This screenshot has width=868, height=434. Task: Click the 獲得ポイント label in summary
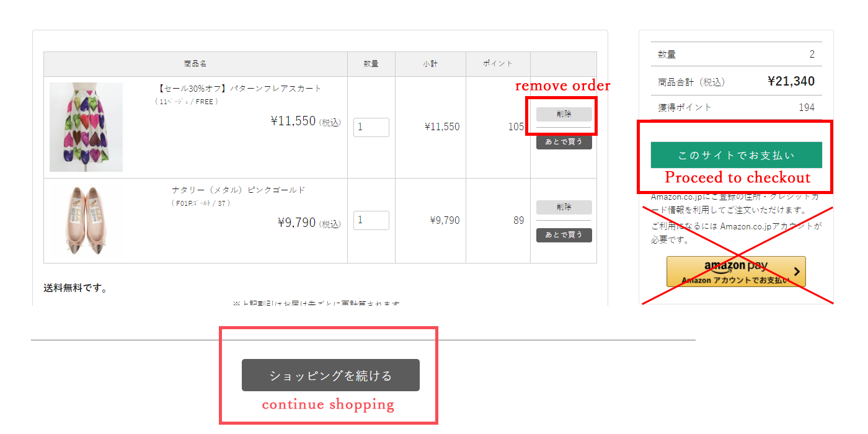tap(685, 107)
